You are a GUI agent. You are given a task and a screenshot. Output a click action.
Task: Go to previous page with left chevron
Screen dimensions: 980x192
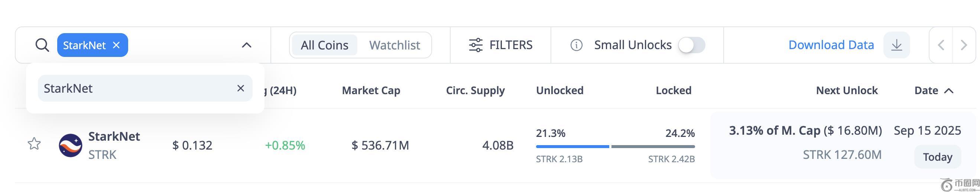coord(941,45)
